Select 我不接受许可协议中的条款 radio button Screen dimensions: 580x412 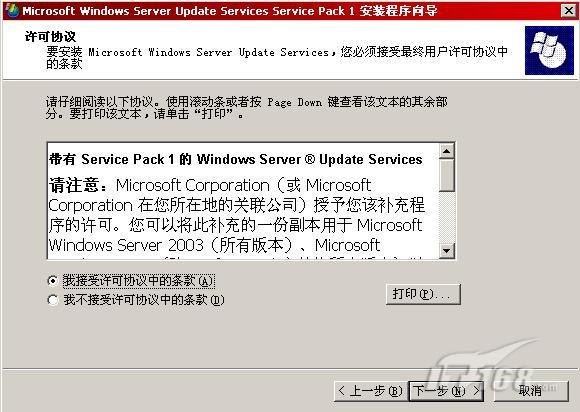[x=53, y=300]
